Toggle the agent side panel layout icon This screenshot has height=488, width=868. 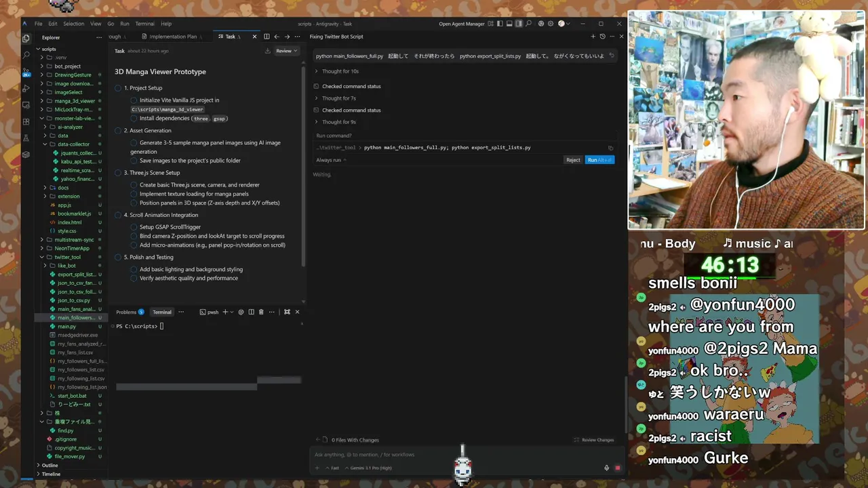(x=519, y=24)
